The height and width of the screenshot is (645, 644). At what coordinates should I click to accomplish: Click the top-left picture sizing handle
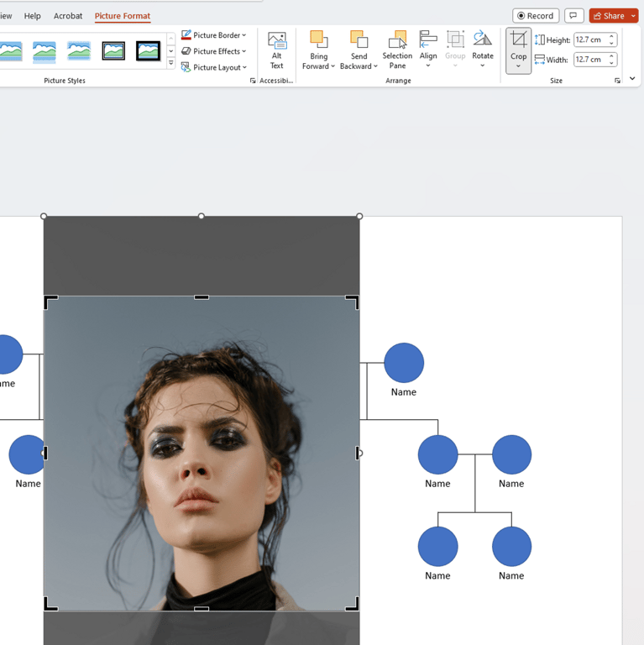pos(44,216)
